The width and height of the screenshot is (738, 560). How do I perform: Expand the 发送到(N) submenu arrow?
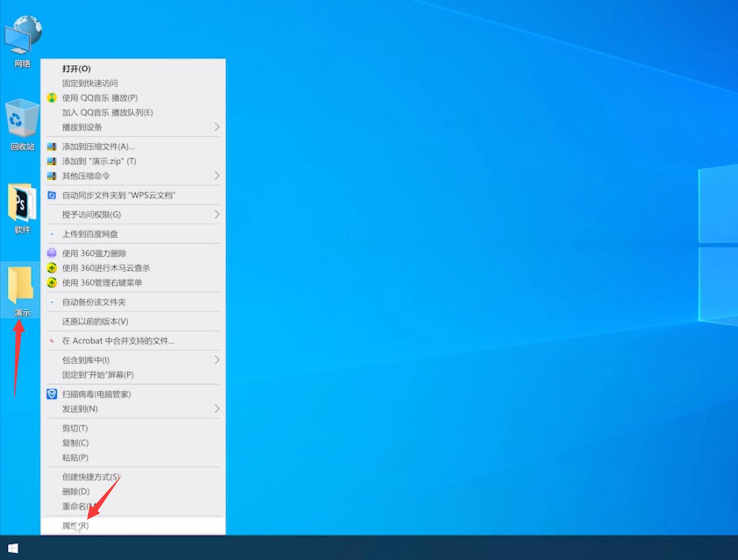pos(216,409)
